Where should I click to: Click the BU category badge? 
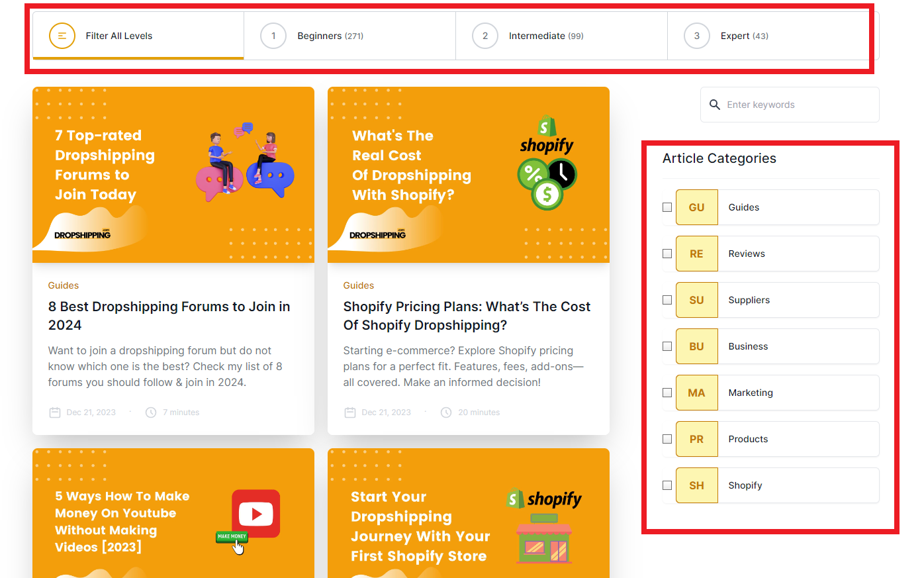click(697, 346)
